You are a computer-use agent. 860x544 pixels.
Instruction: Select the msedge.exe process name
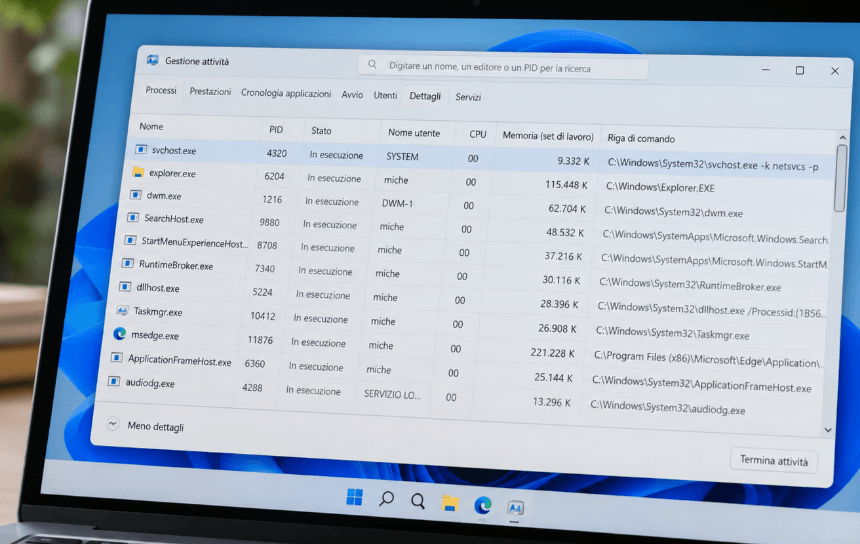click(x=155, y=335)
